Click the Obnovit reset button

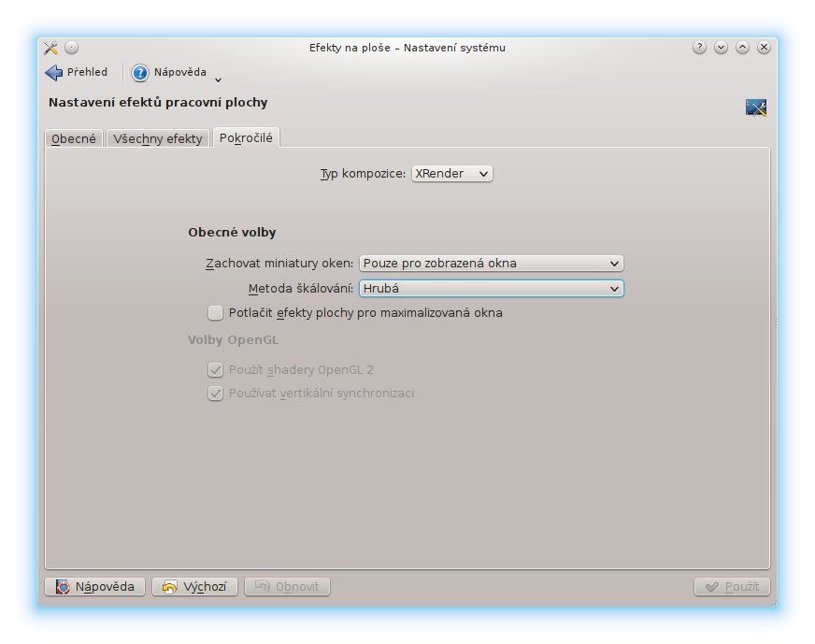[288, 587]
